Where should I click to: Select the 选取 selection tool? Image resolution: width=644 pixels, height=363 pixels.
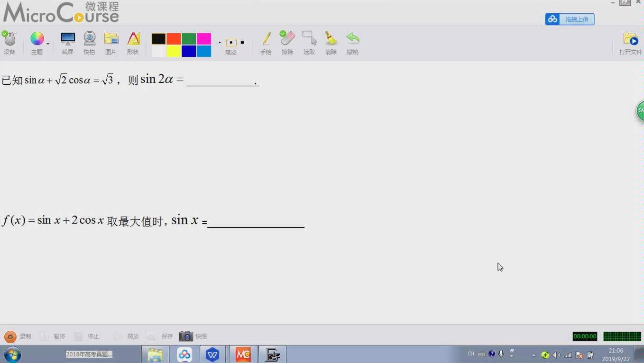pos(309,38)
